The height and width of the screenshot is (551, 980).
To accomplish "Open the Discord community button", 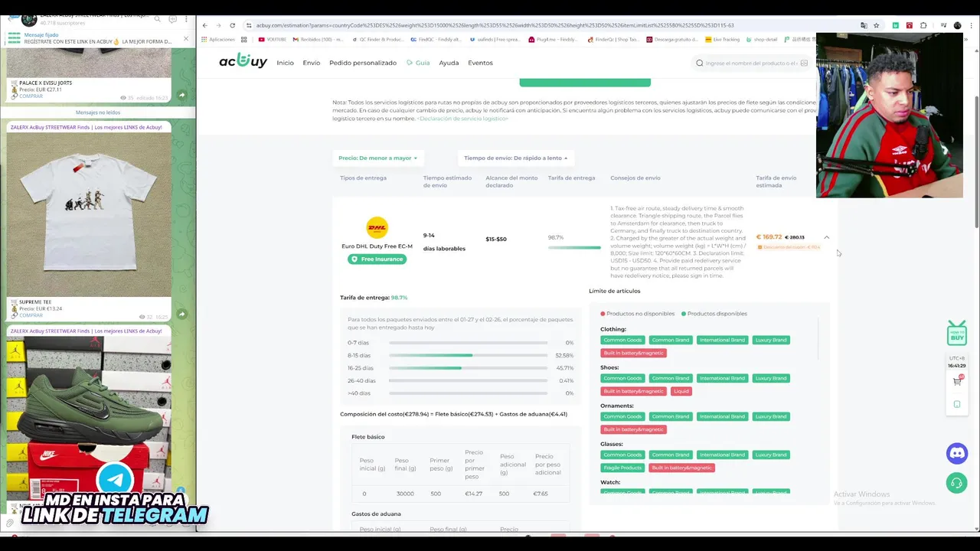I will point(957,454).
